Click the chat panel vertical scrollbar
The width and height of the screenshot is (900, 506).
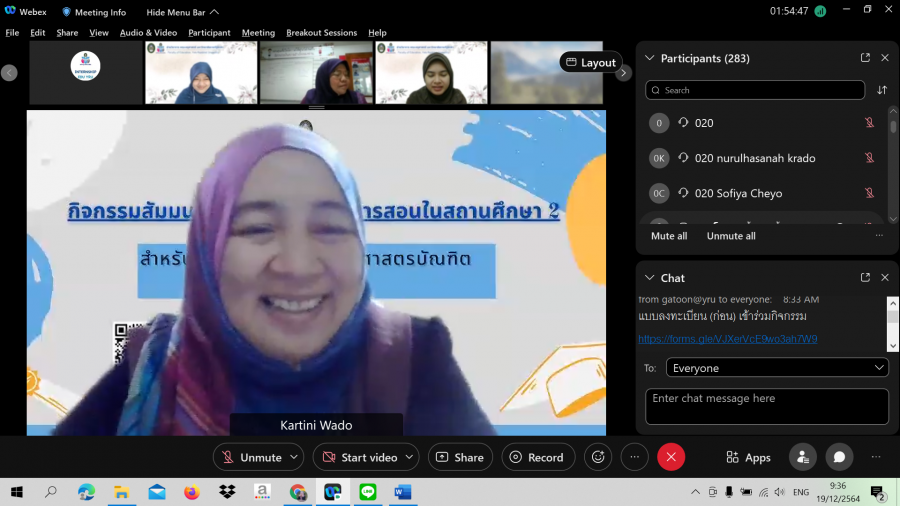[x=893, y=318]
